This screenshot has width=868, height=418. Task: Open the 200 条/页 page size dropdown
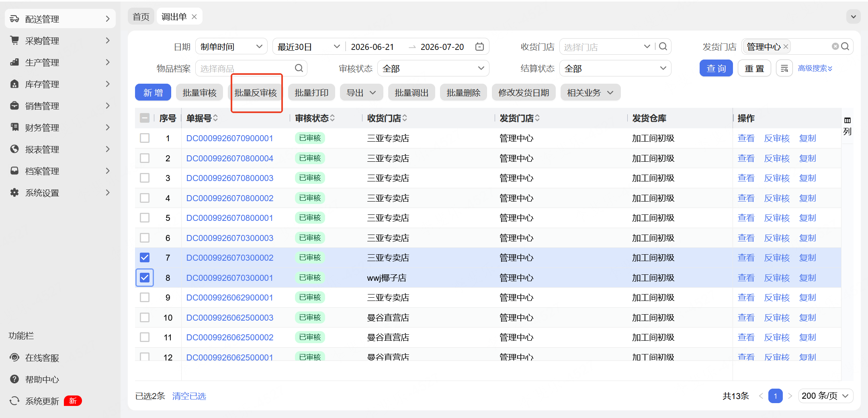(x=825, y=396)
